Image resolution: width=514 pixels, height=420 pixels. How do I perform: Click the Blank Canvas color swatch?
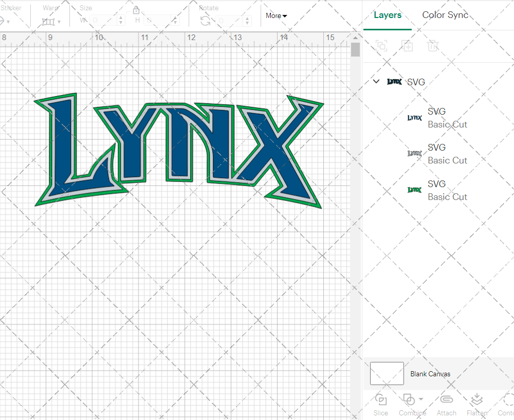tap(387, 374)
